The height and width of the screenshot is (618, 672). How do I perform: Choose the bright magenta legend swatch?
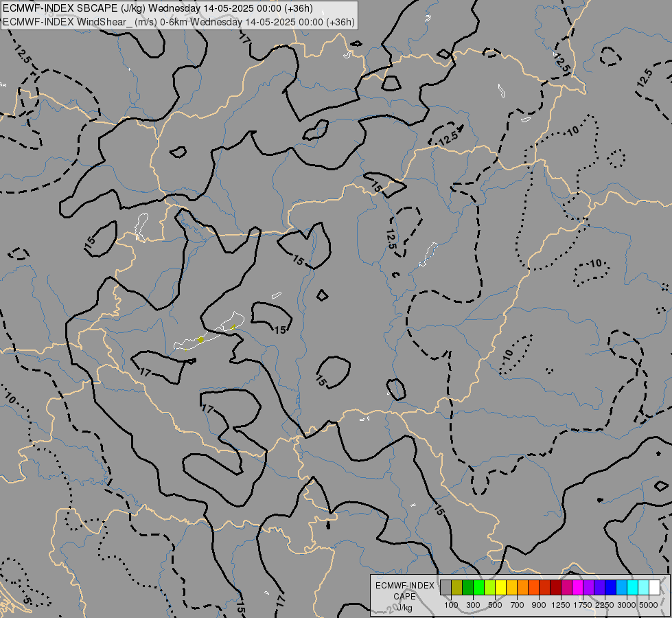point(577,587)
